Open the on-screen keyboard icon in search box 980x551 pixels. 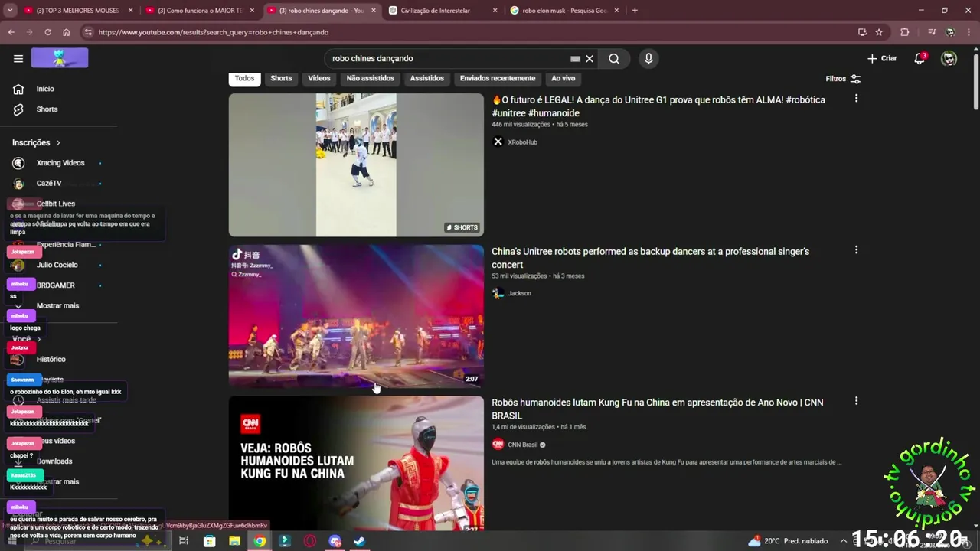575,59
